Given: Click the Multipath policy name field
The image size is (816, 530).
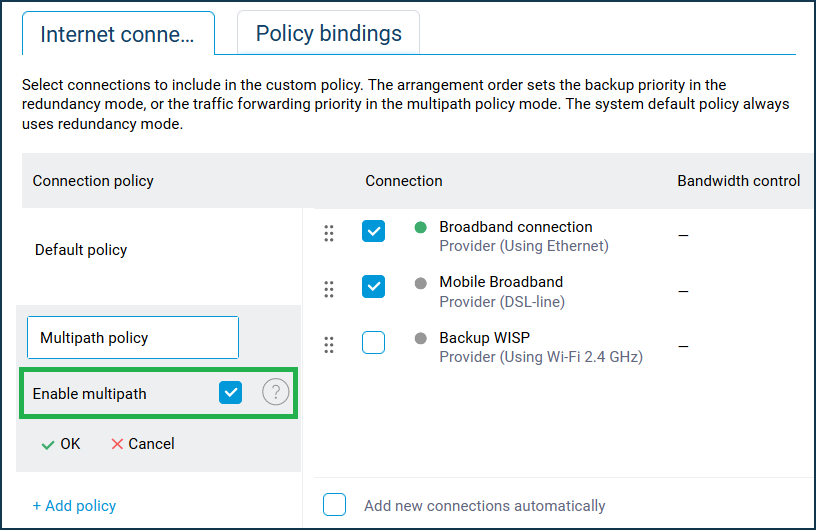Looking at the screenshot, I should (133, 337).
